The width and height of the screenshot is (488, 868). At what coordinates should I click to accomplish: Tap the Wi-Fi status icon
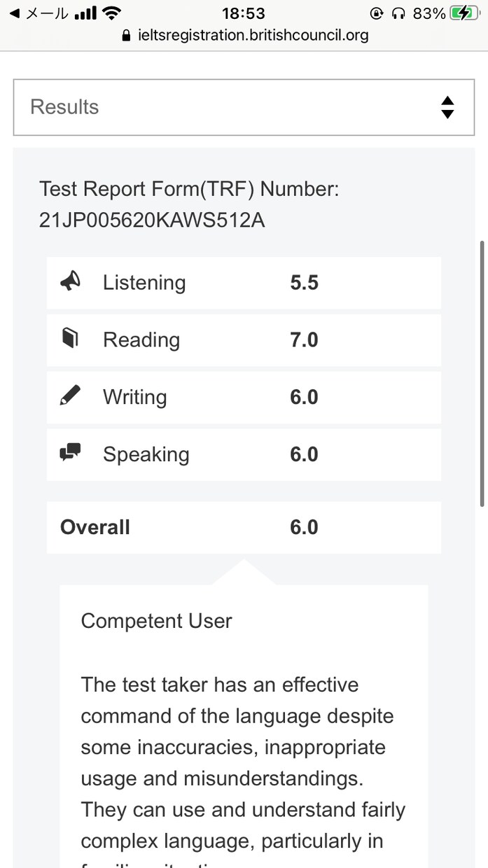(111, 13)
